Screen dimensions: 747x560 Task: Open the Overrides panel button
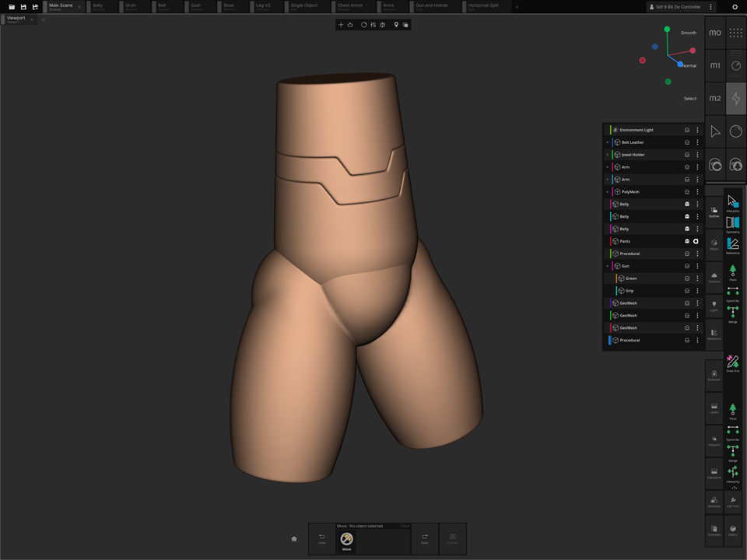coord(714,530)
